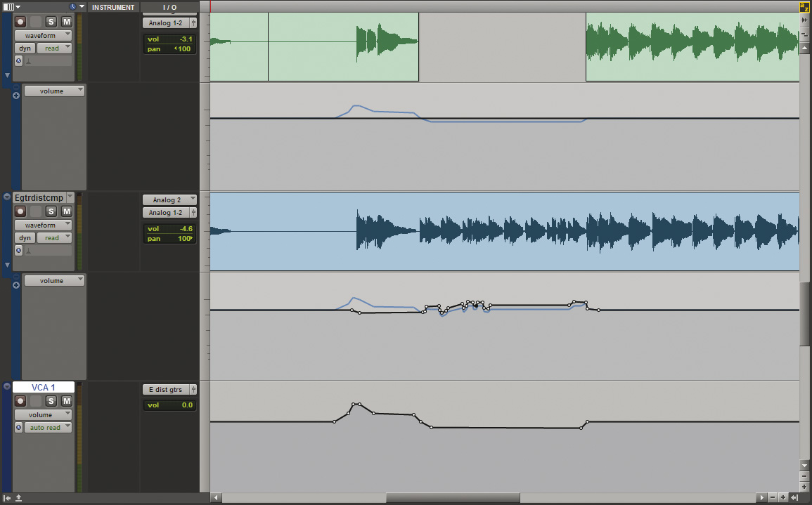
Task: Click the pan 100> field on Egtrdistcmp
Action: tap(169, 239)
